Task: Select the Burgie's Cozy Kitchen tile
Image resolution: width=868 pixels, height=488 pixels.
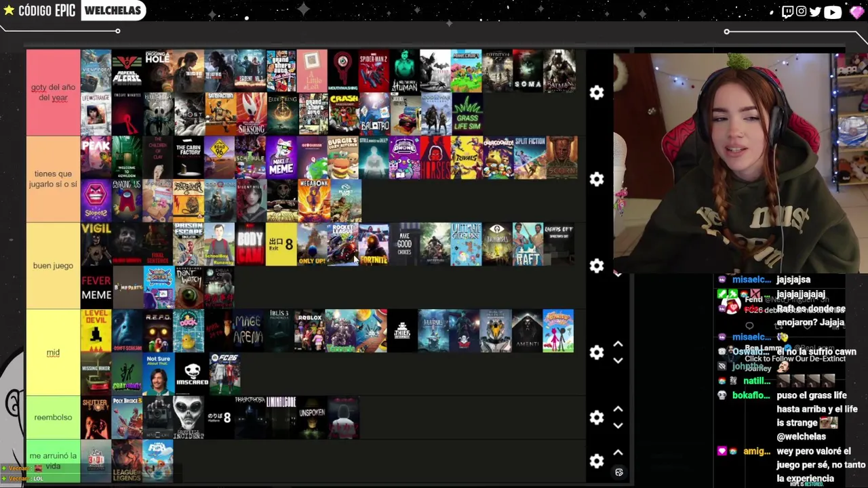Action: [x=343, y=157]
